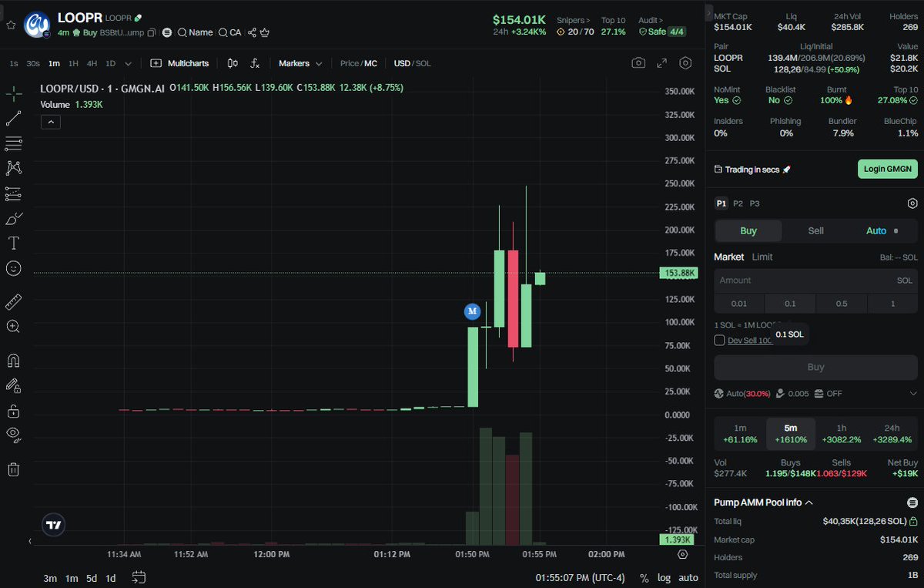This screenshot has width=924, height=588.
Task: Set chart range to 3m
Action: (x=50, y=578)
